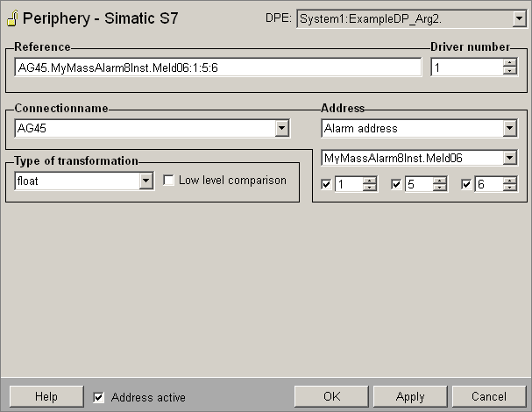Toggle the Low level comparison checkbox

coord(169,181)
